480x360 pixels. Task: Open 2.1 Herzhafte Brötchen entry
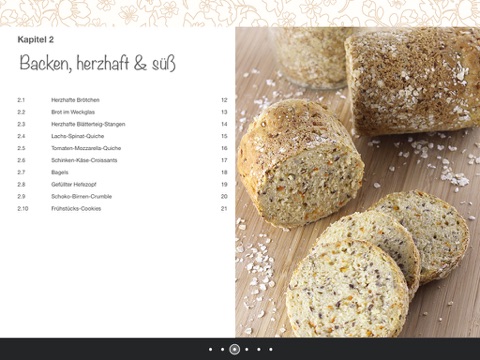122,100
